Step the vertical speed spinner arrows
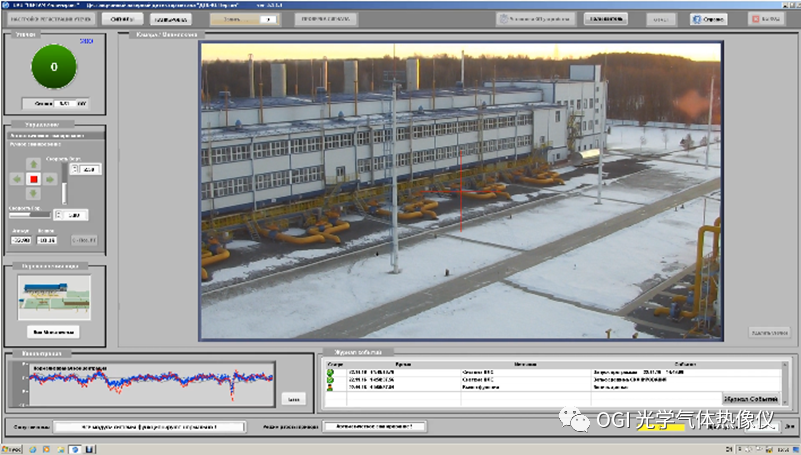 point(75,169)
